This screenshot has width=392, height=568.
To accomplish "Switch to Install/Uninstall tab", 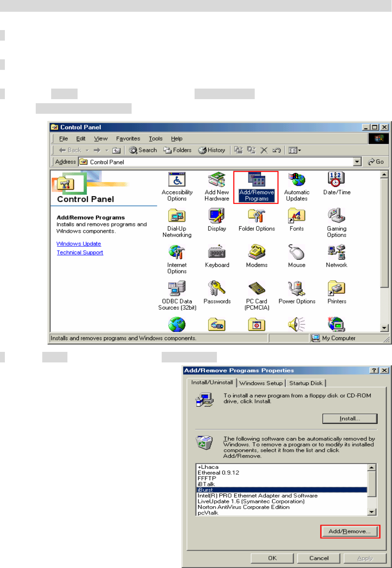I will click(x=212, y=382).
